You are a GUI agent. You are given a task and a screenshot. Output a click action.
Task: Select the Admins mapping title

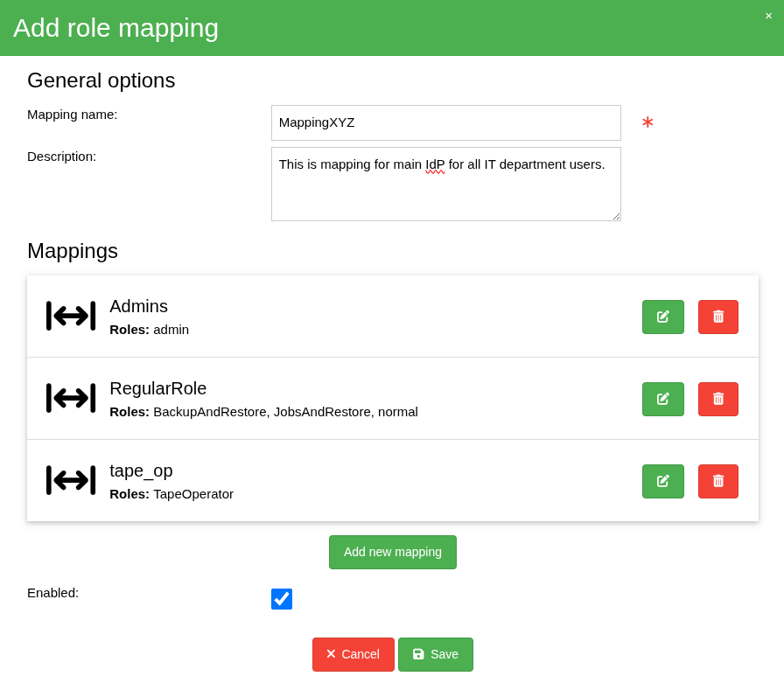pos(138,306)
